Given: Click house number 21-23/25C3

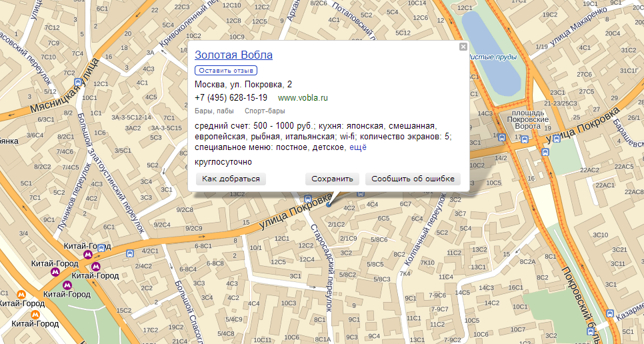Looking at the screenshot, I should tap(561, 103).
